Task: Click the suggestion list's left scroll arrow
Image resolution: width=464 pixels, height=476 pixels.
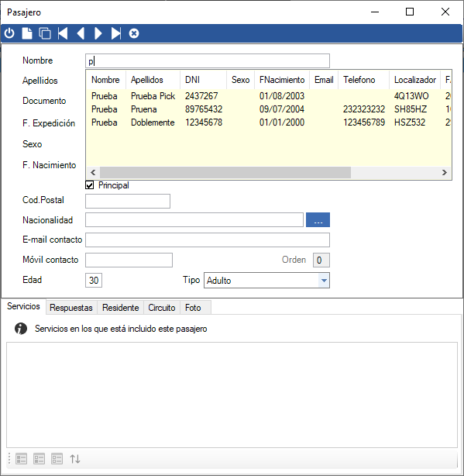Action: click(x=93, y=172)
